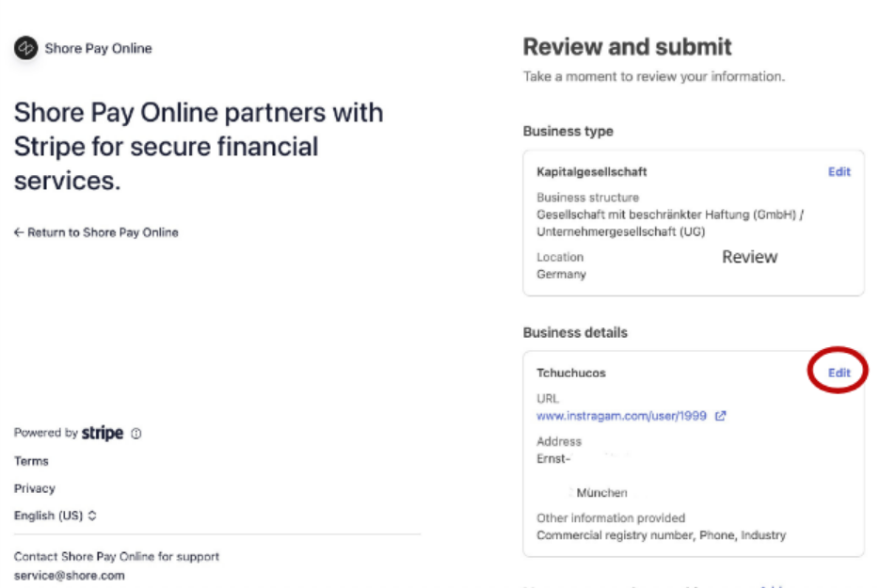Click the Stripe logo in Powered by

pyautogui.click(x=103, y=433)
